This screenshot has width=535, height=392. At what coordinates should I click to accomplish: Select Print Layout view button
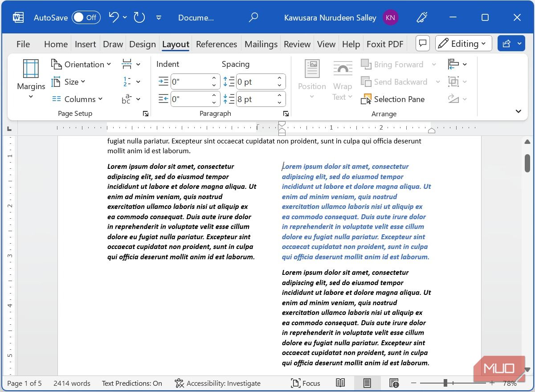point(367,383)
